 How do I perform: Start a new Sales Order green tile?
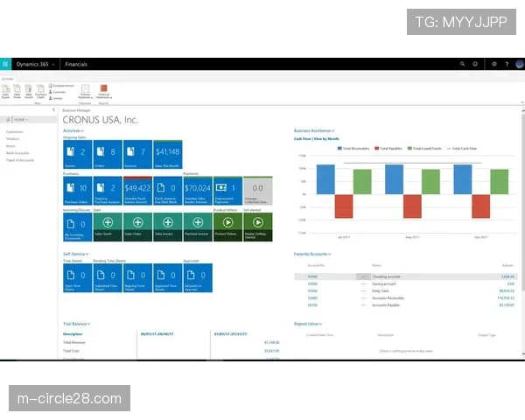pos(137,227)
